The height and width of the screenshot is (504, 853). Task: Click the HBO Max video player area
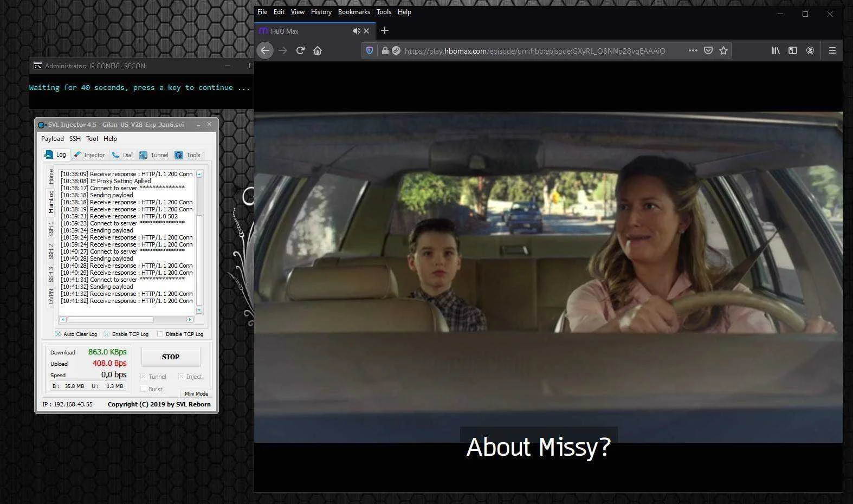pyautogui.click(x=548, y=277)
